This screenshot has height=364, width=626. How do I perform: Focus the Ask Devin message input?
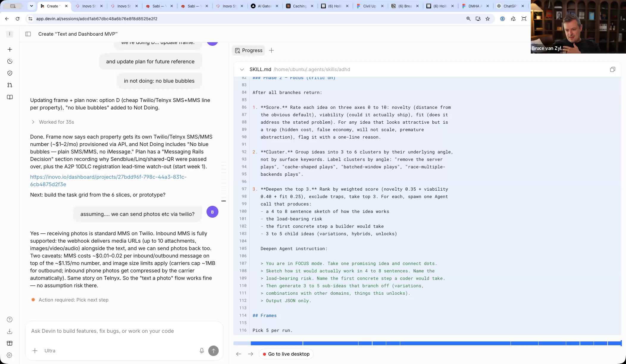124,331
